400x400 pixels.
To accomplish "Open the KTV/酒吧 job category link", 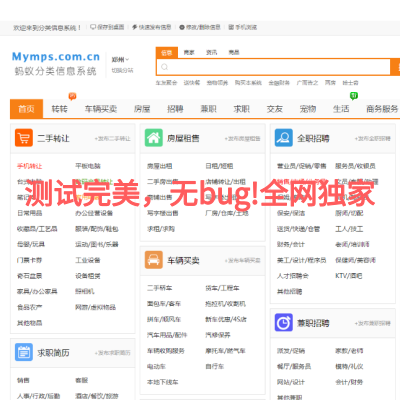I will (349, 276).
